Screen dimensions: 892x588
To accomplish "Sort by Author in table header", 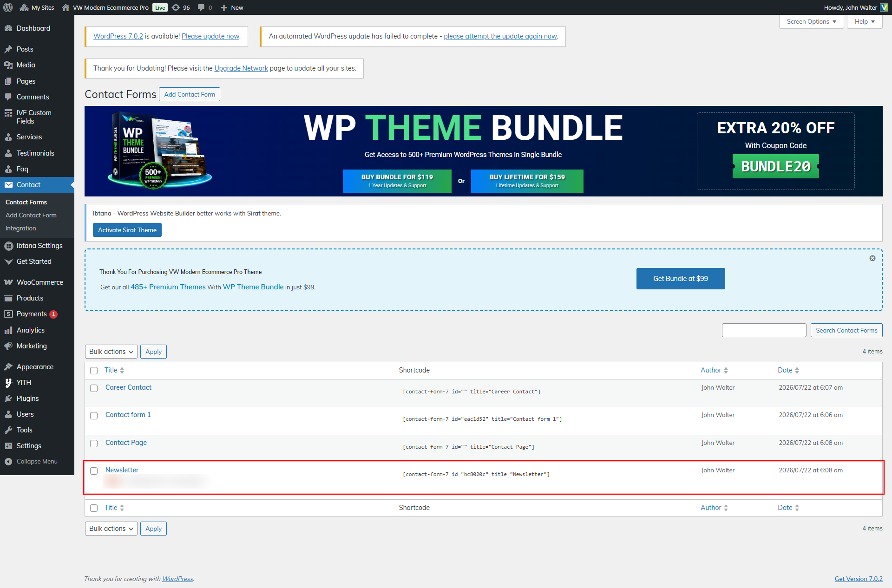I will tap(715, 370).
